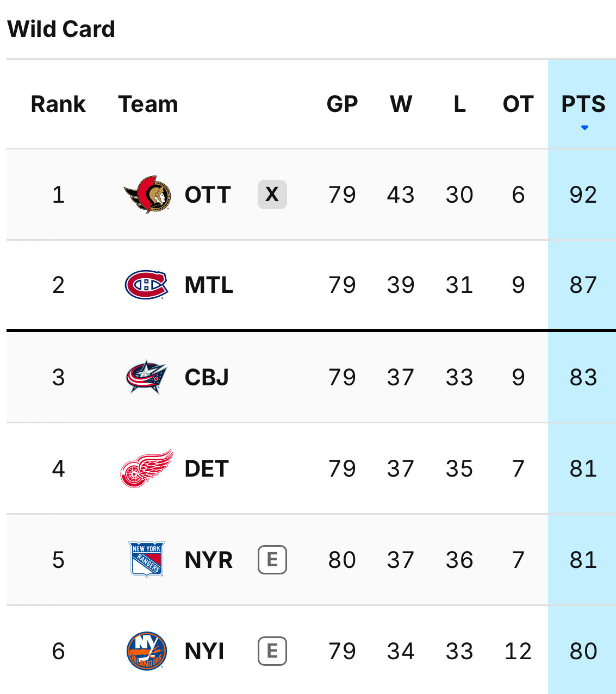Viewport: 616px width, 694px height.
Task: Sort the table by GP column
Action: pyautogui.click(x=343, y=104)
